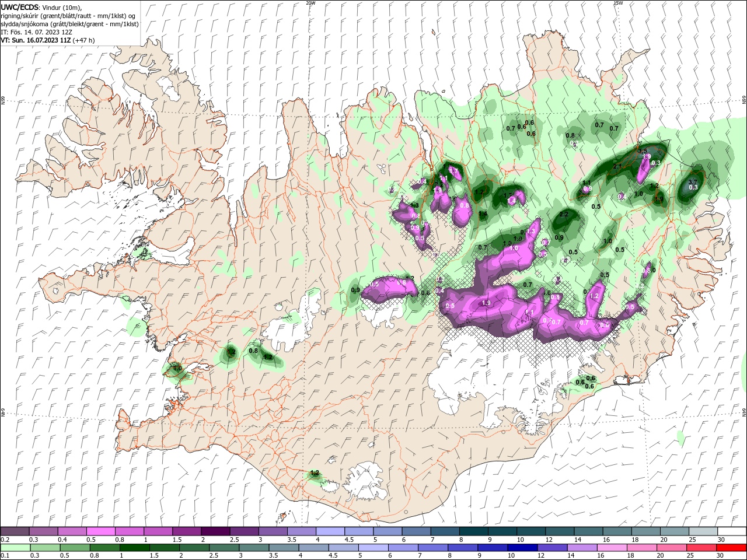
Task: Click the slate blue 6 mm snow swatch
Action: click(416, 531)
